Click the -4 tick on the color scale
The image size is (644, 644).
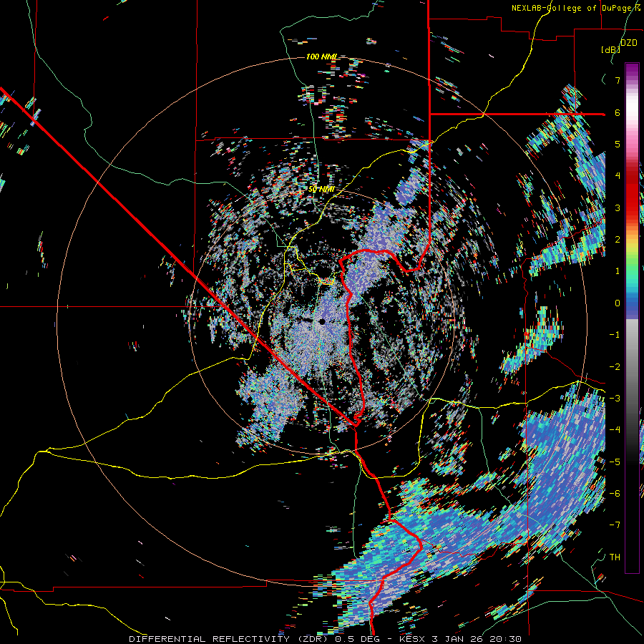615,430
